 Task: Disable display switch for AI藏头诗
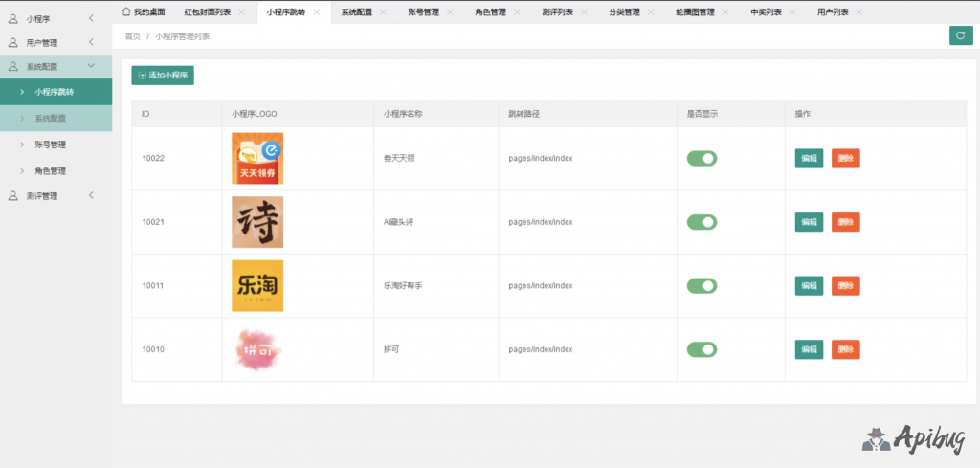[702, 222]
